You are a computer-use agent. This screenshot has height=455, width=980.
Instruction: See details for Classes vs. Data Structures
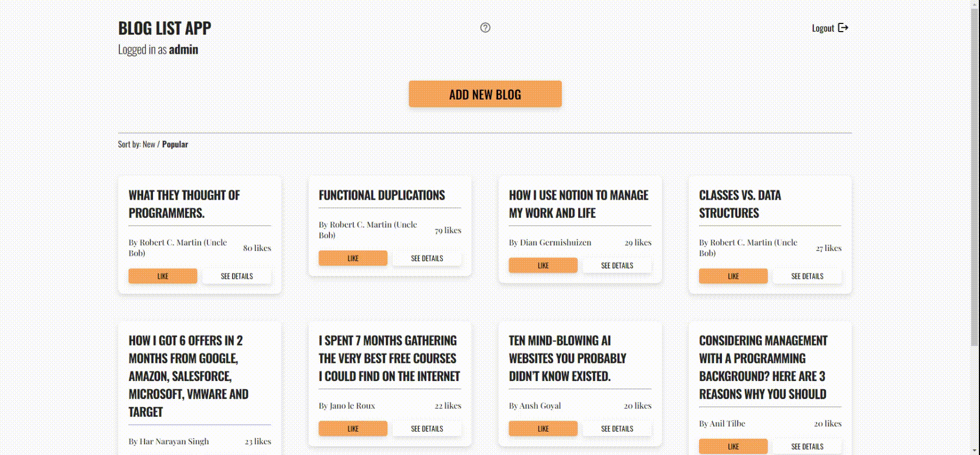[x=807, y=276]
